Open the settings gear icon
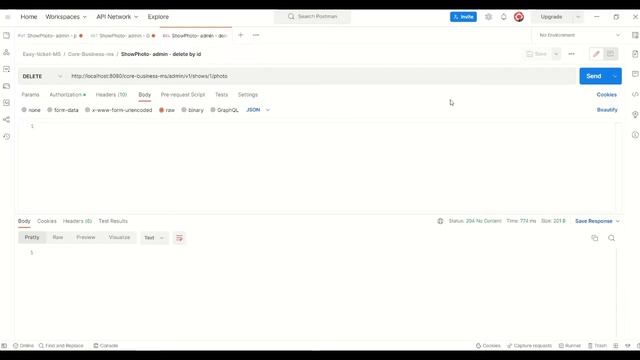 point(488,17)
